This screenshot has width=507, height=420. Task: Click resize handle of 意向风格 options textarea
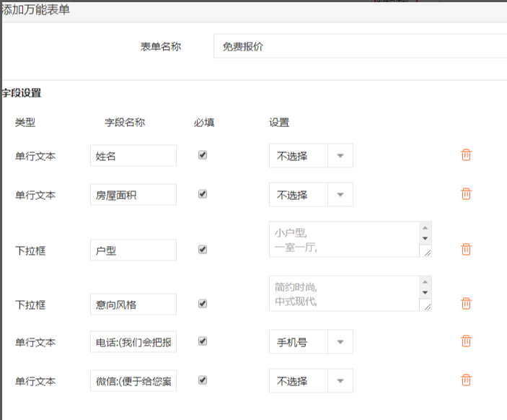pyautogui.click(x=428, y=307)
